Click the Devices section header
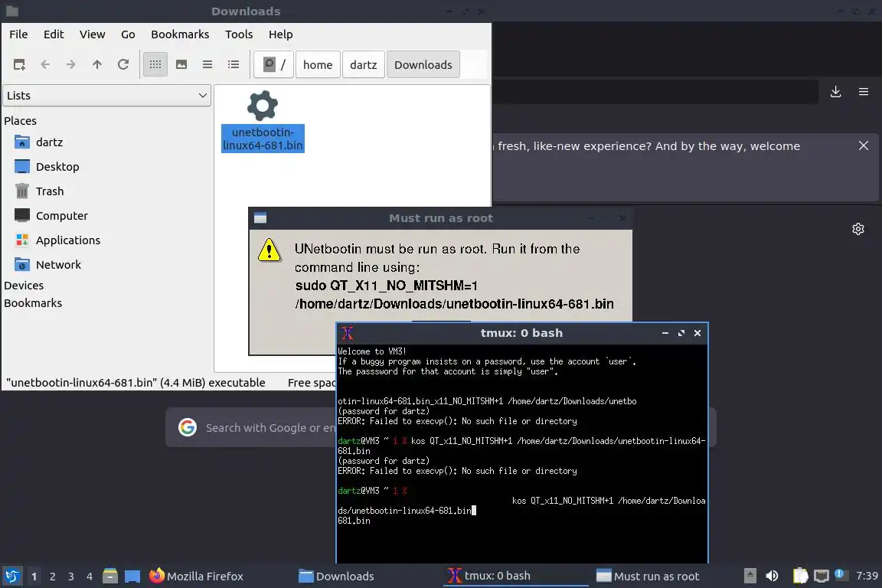Image resolution: width=882 pixels, height=588 pixels. click(24, 286)
